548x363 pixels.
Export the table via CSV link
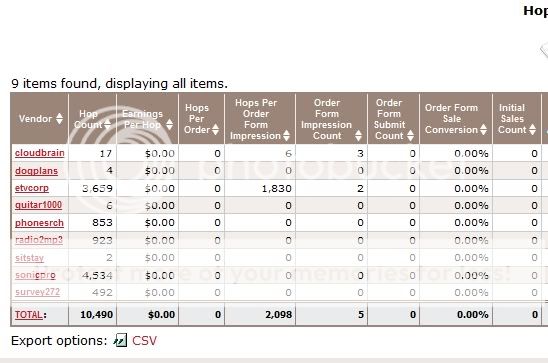(x=144, y=341)
